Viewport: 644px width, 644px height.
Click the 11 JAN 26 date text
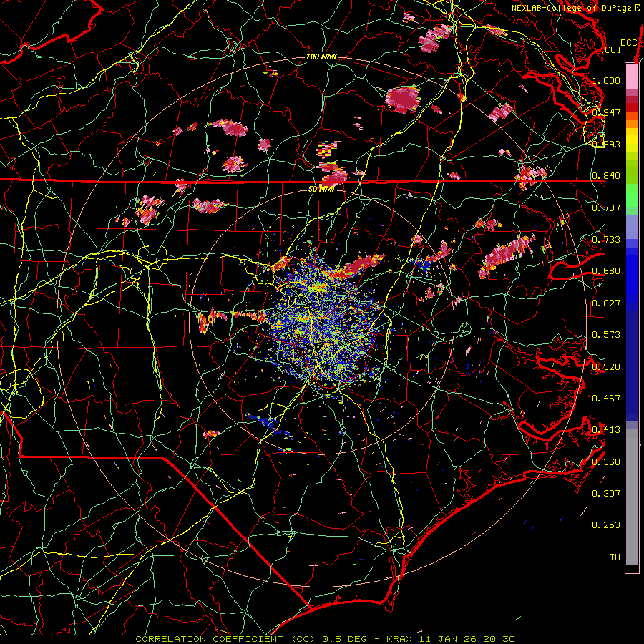coord(449,639)
